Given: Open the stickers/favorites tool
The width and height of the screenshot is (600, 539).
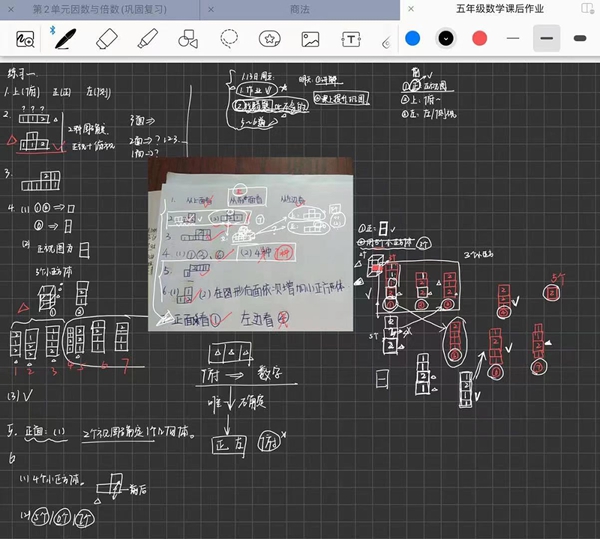Looking at the screenshot, I should pyautogui.click(x=270, y=39).
